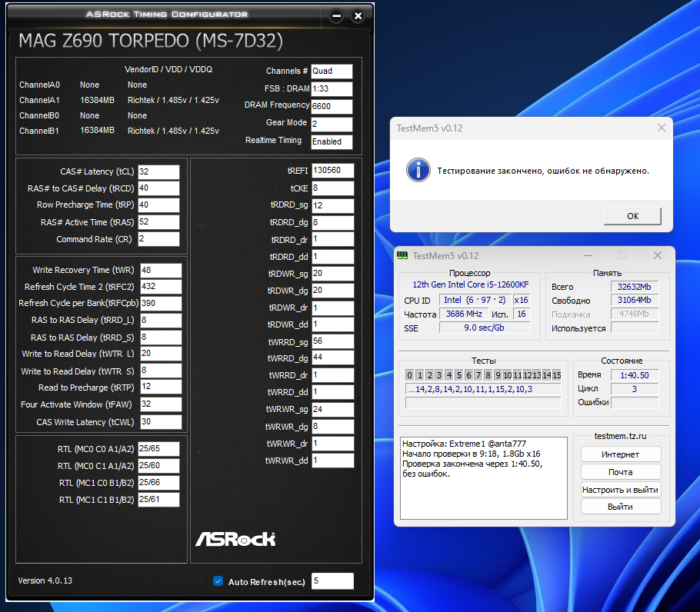Click the Realtime Timing Enabled field
Viewport: 700px width, 612px height.
coord(332,141)
